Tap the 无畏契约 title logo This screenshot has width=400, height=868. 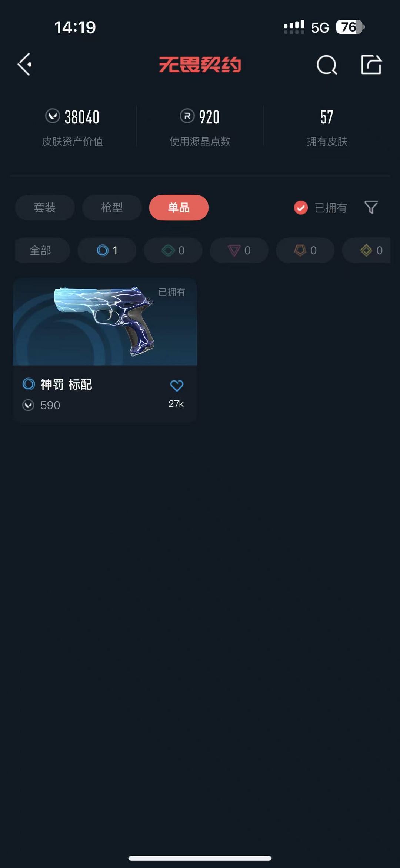(x=200, y=65)
